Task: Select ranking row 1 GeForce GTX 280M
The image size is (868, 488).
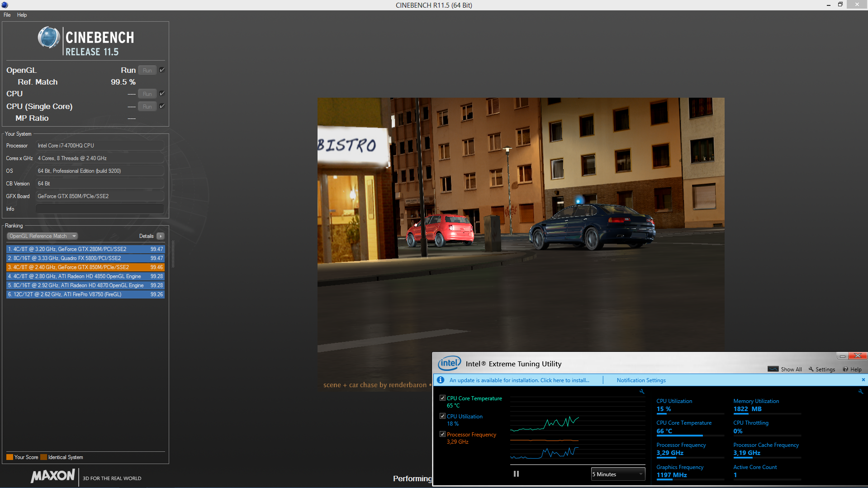Action: click(85, 249)
